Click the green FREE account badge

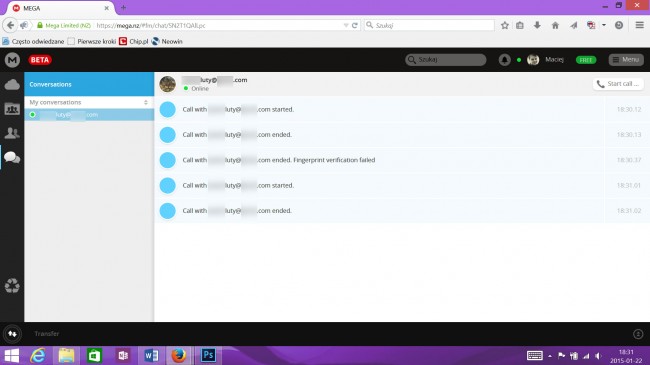[x=586, y=60]
